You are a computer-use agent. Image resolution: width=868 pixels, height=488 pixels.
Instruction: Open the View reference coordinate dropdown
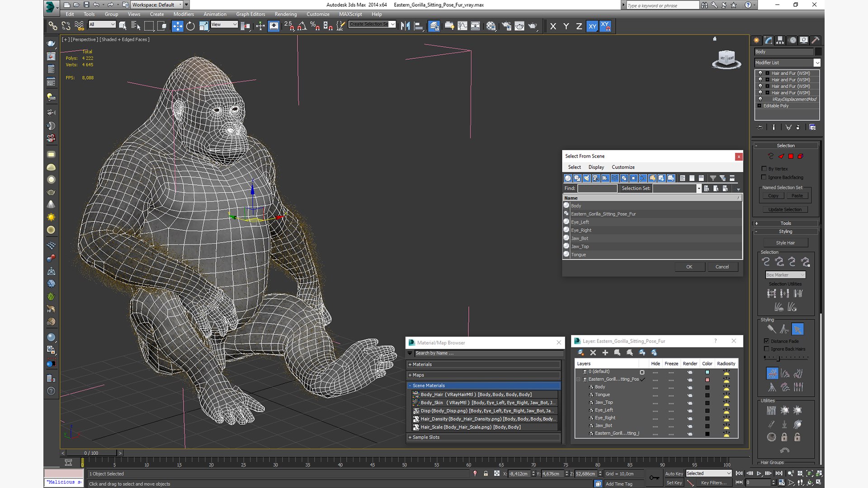[224, 24]
